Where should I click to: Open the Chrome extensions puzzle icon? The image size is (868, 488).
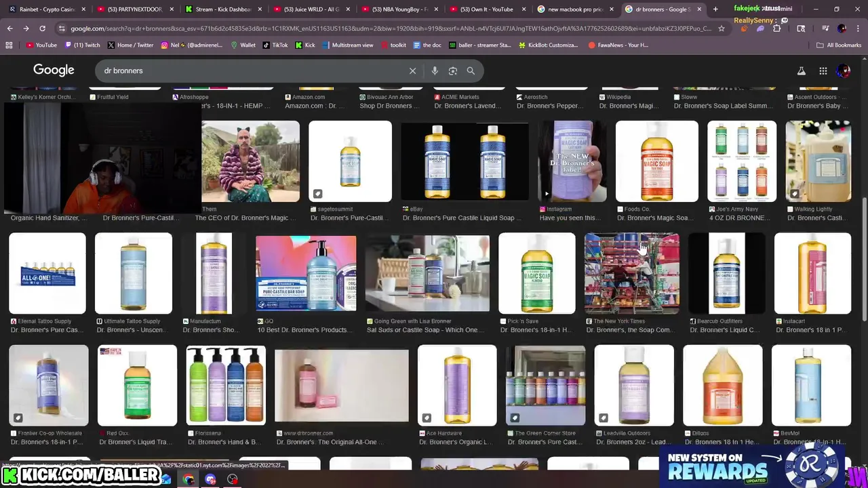tap(776, 28)
